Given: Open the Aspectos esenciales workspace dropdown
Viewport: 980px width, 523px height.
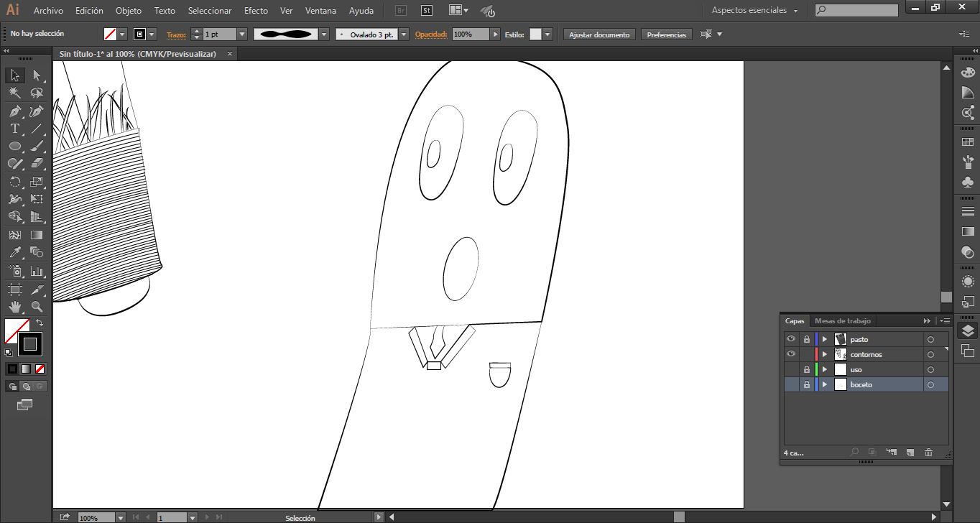Looking at the screenshot, I should click(x=754, y=11).
